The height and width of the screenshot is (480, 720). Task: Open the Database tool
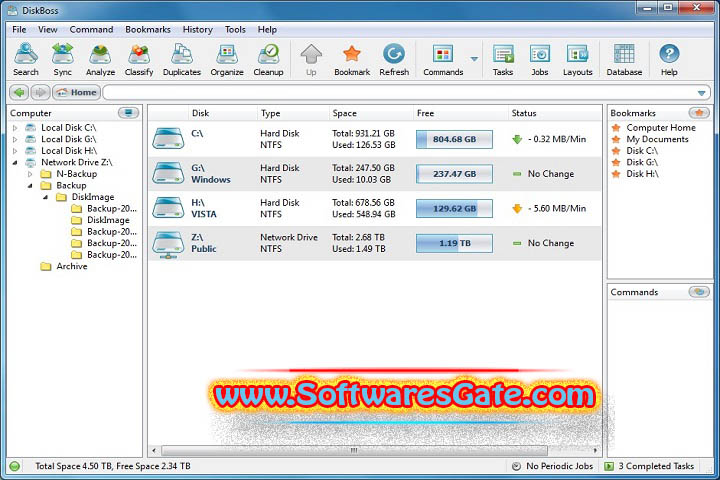624,59
